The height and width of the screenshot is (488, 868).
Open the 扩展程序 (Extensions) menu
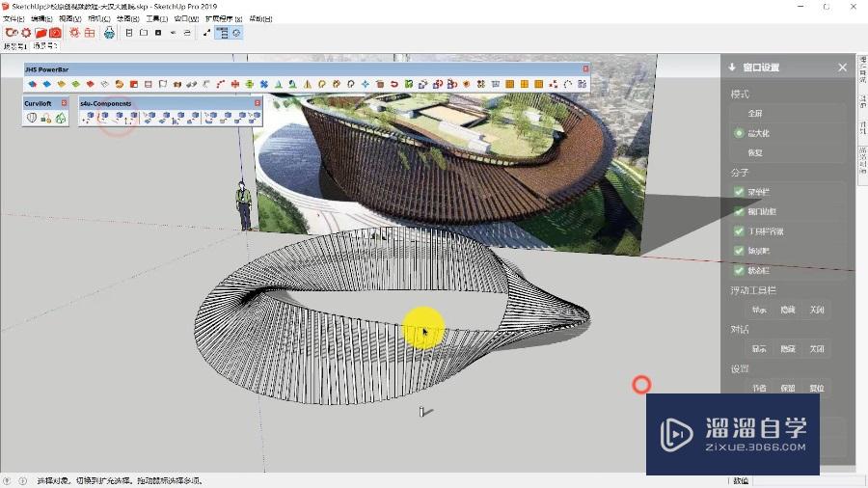(224, 19)
